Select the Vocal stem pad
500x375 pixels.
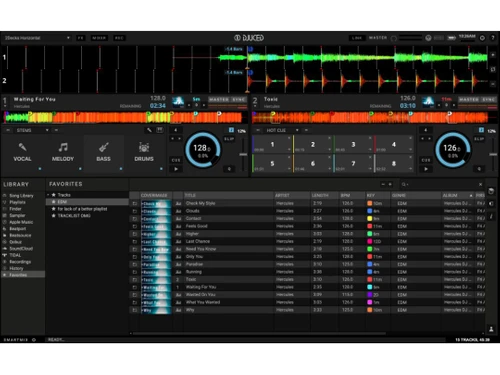tap(22, 153)
